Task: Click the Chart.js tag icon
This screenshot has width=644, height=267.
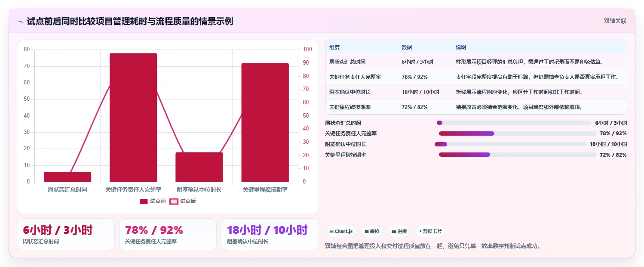Action: click(x=331, y=231)
